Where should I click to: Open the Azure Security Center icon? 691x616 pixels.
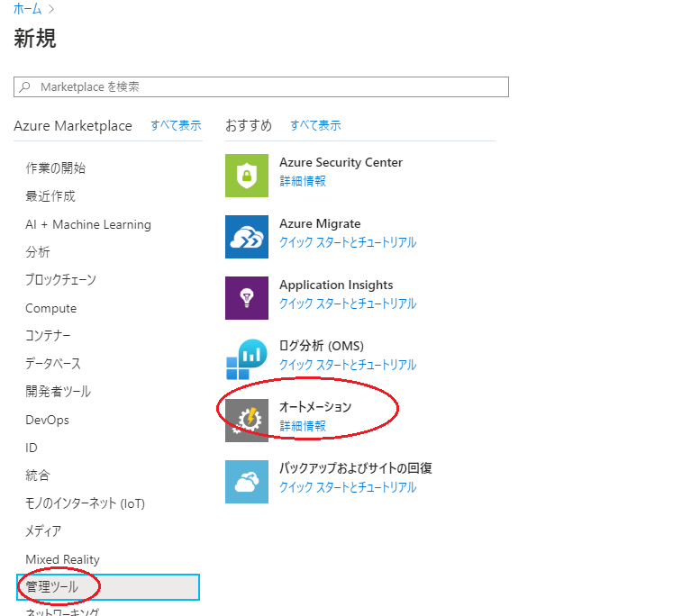[x=246, y=176]
